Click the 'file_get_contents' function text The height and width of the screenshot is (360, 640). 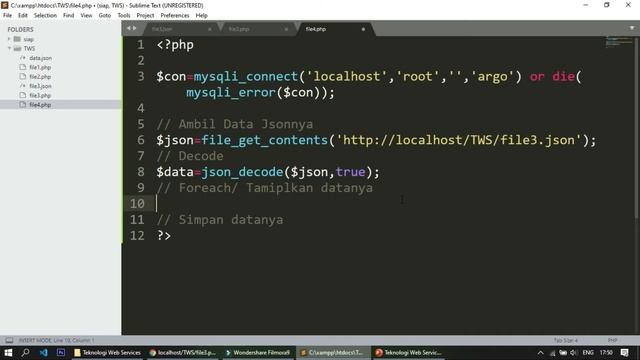[x=264, y=140]
